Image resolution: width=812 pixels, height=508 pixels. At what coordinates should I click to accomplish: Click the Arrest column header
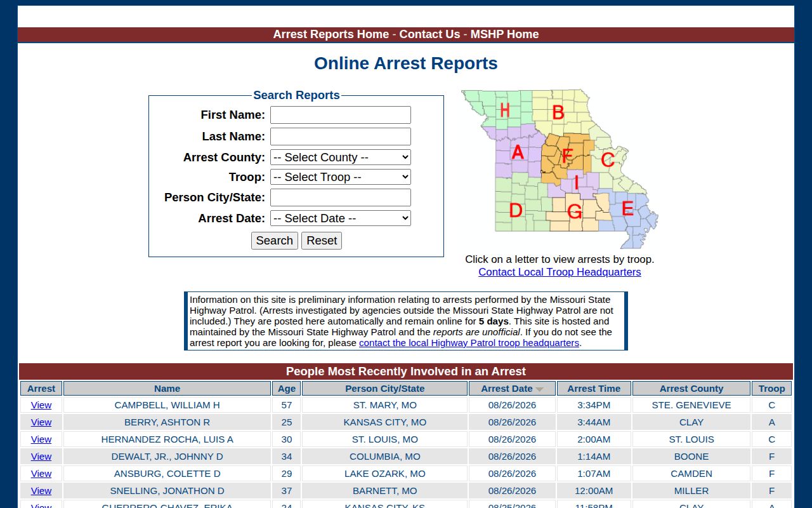41,389
